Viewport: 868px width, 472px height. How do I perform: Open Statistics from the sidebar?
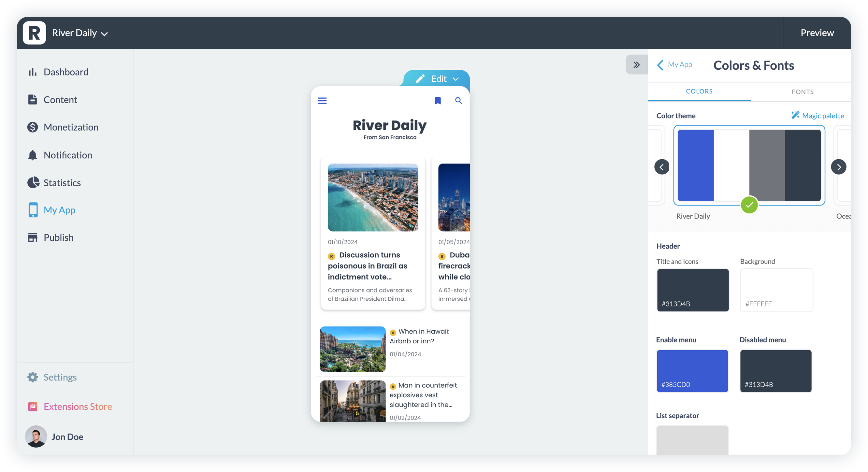[x=62, y=183]
